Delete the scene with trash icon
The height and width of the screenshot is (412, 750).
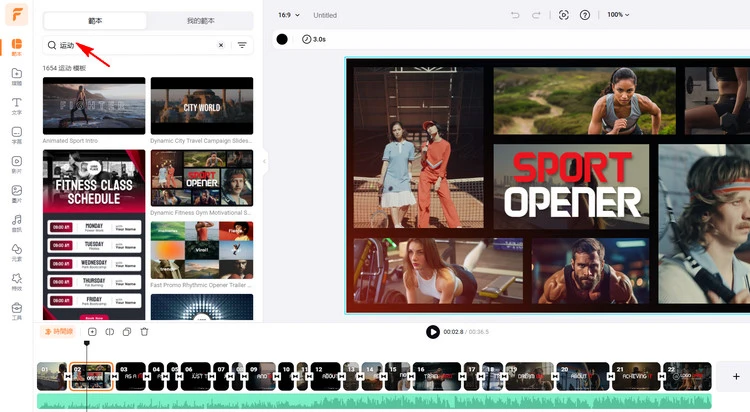(x=144, y=331)
